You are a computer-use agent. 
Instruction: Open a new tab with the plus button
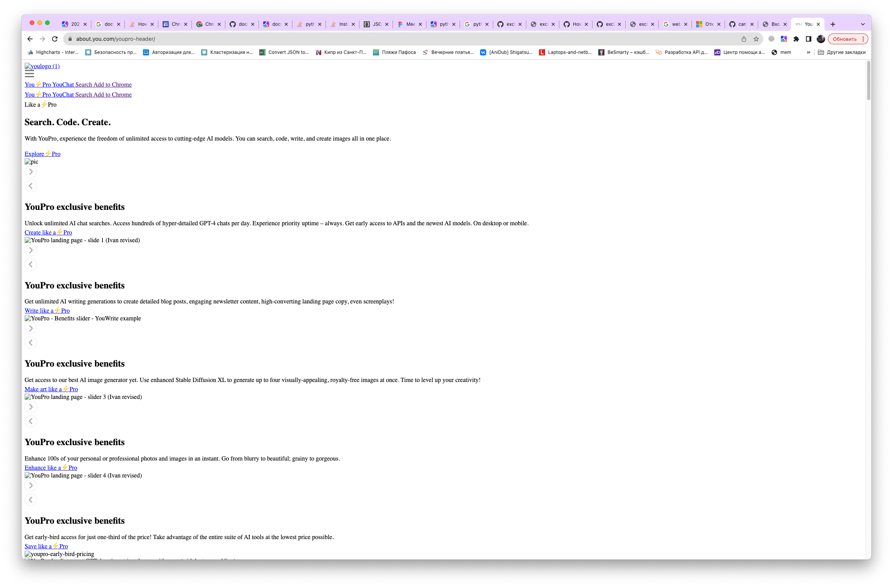tap(833, 24)
